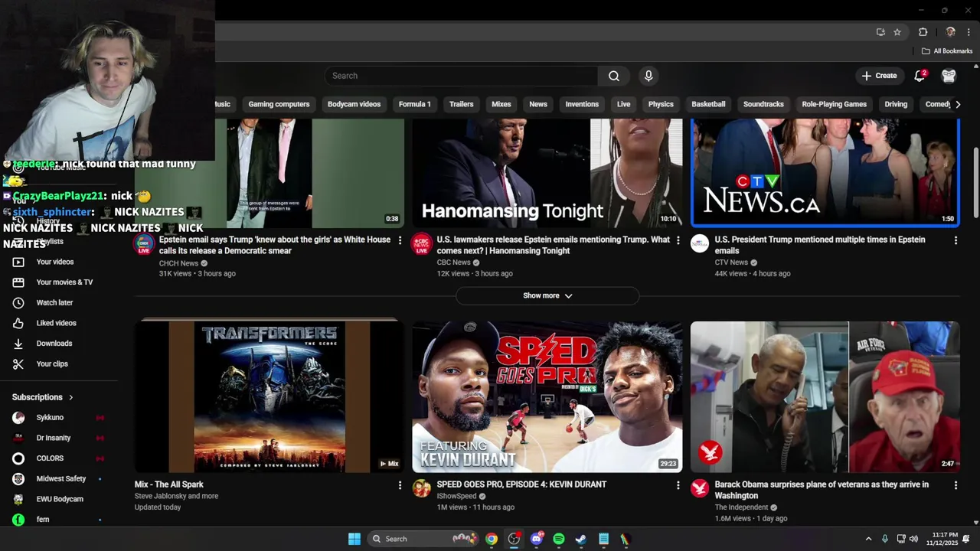This screenshot has width=980, height=551.
Task: Focus the YouTube search field
Action: tap(461, 76)
